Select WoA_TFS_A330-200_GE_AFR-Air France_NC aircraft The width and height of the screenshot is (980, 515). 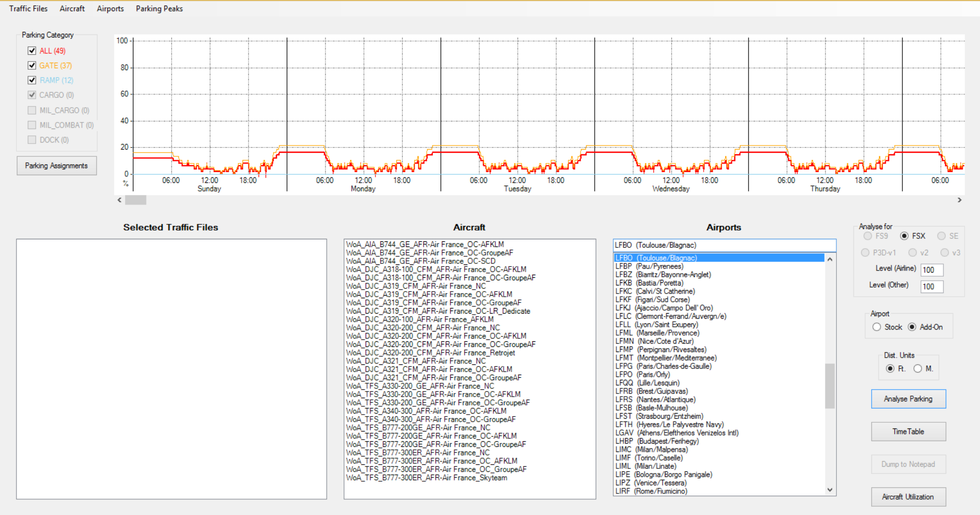[x=470, y=386]
